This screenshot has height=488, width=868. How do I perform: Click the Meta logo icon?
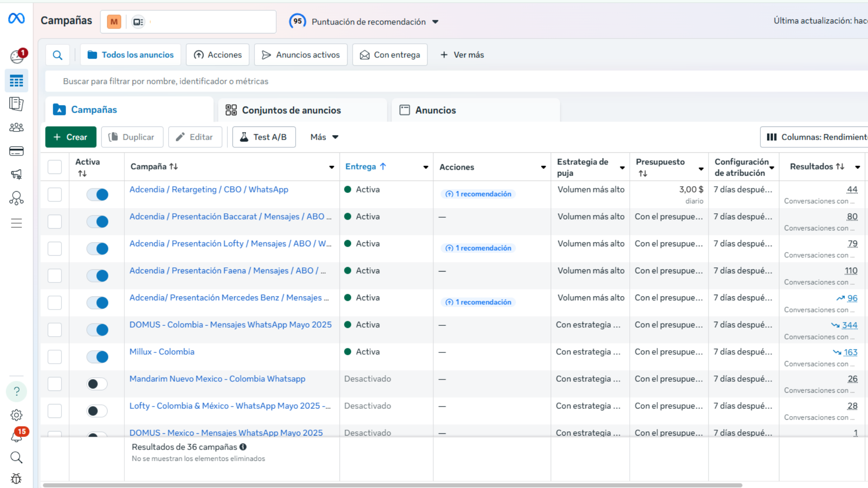pos(16,19)
